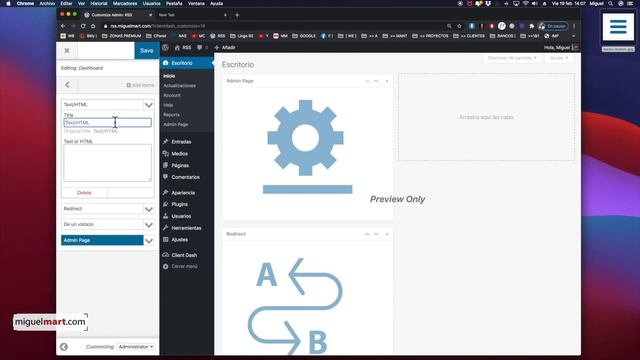
Task: Click the Usuarios icon in sidebar
Action: coord(165,216)
